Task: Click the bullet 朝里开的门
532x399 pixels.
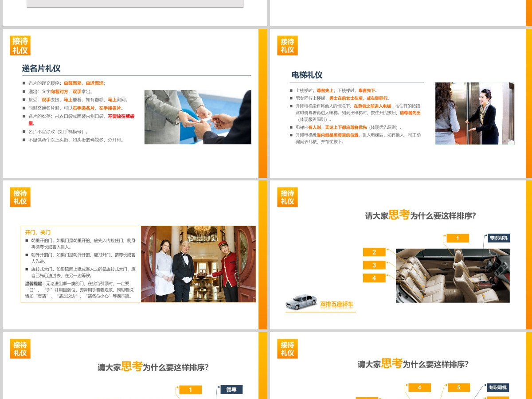Action: (83, 243)
